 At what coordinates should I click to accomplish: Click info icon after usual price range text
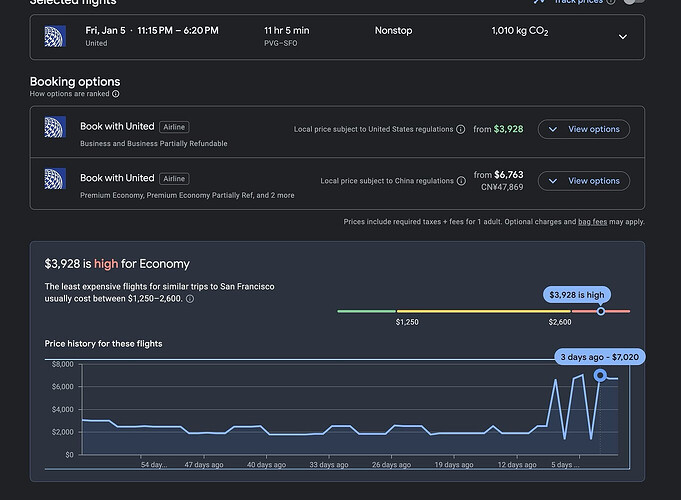tap(190, 299)
